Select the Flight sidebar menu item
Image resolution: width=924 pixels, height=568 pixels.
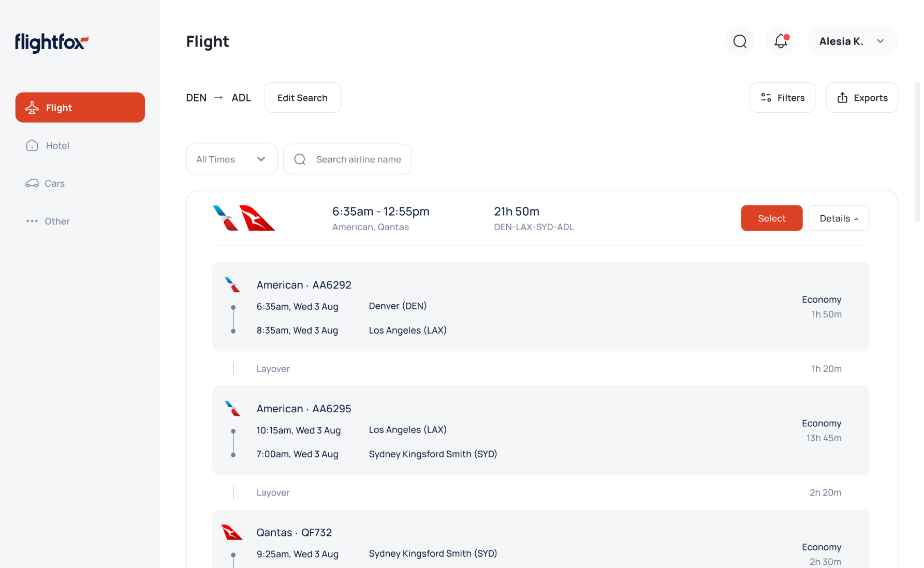80,108
